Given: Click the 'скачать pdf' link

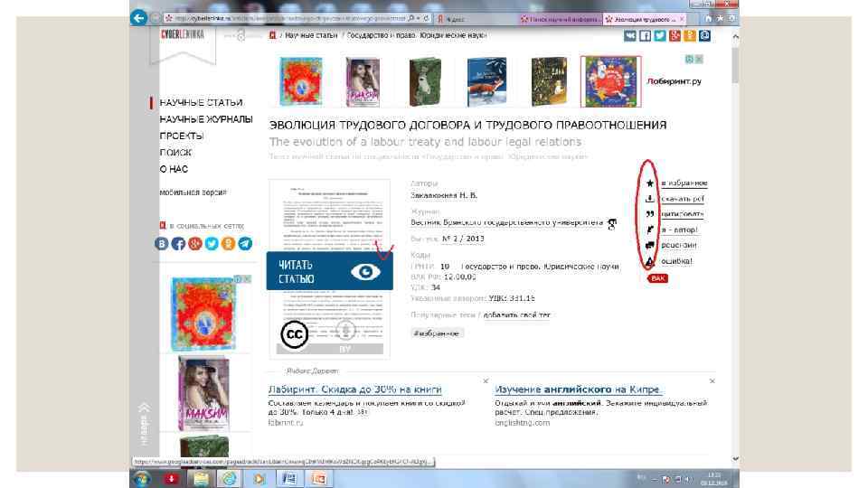Looking at the screenshot, I should tap(683, 199).
